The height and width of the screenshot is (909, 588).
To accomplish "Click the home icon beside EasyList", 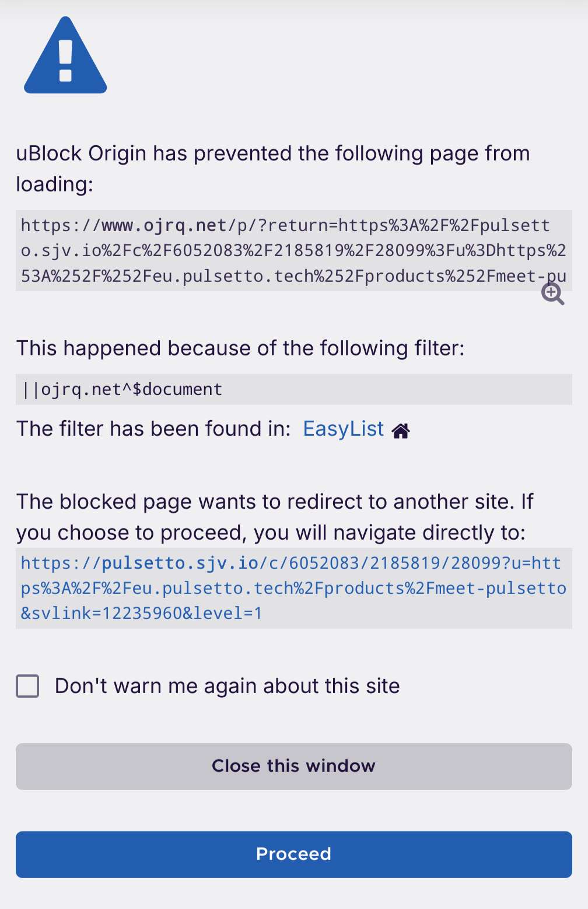I will (401, 431).
